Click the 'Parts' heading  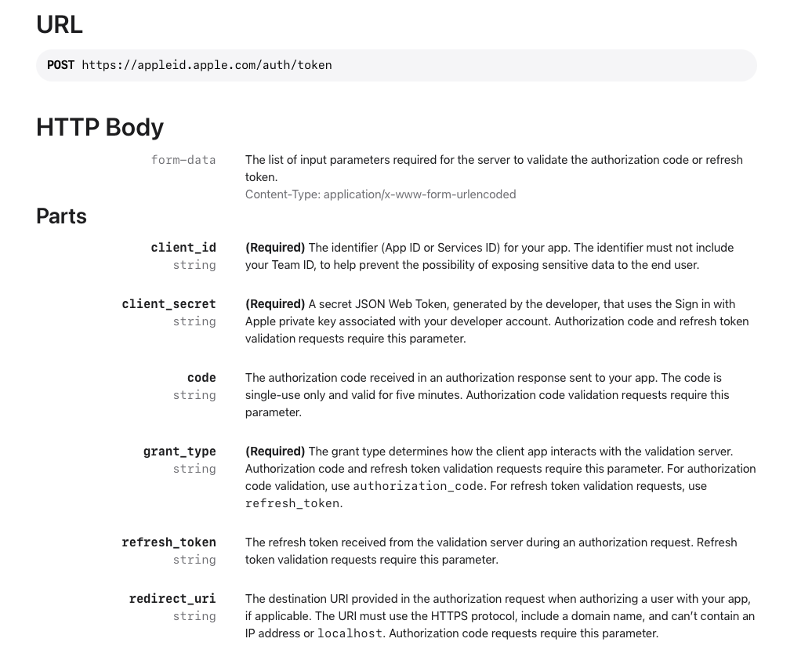tap(61, 216)
